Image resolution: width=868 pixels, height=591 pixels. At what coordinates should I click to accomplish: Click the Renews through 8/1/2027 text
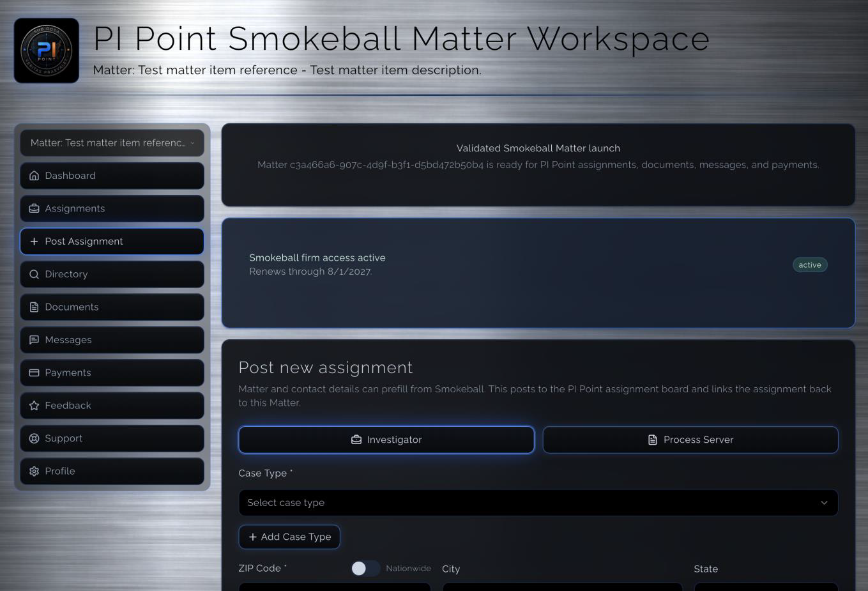point(310,272)
